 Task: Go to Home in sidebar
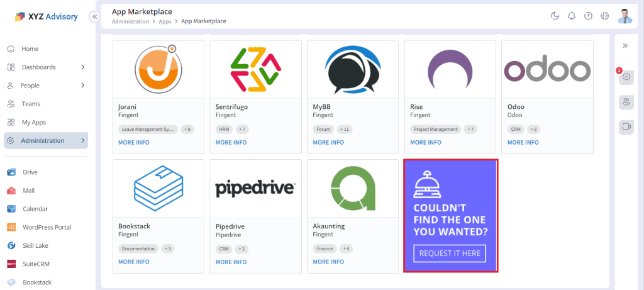pyautogui.click(x=30, y=49)
